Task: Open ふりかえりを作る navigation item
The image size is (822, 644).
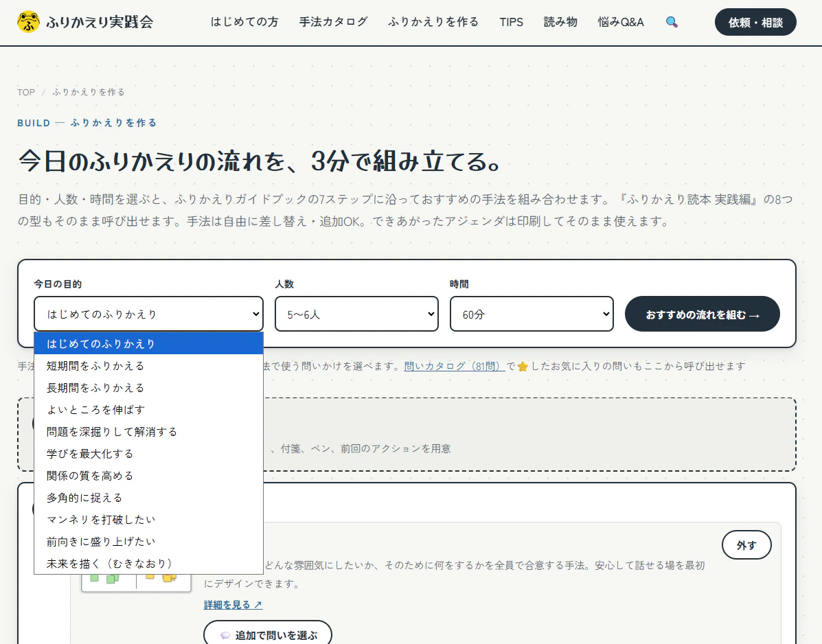Action: point(433,22)
